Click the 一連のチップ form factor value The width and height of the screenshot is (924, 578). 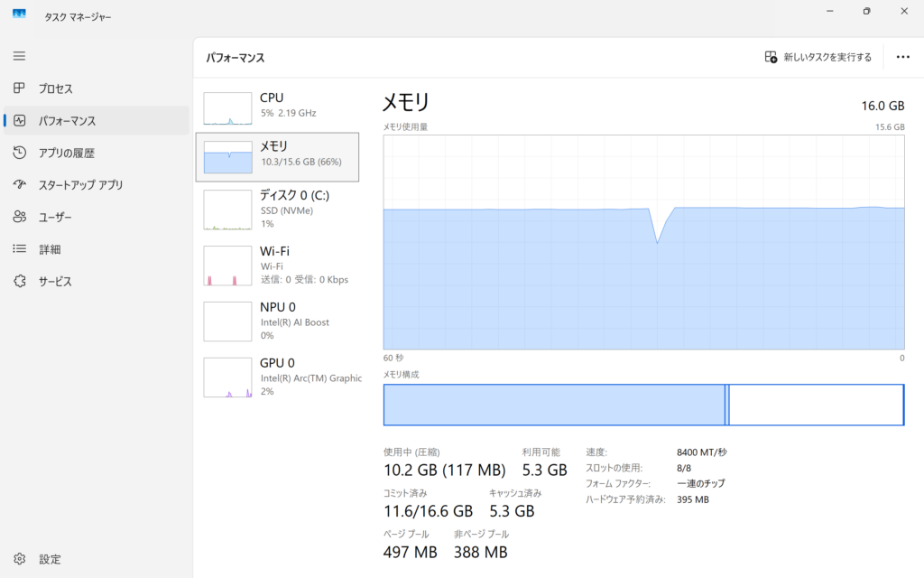pyautogui.click(x=700, y=484)
